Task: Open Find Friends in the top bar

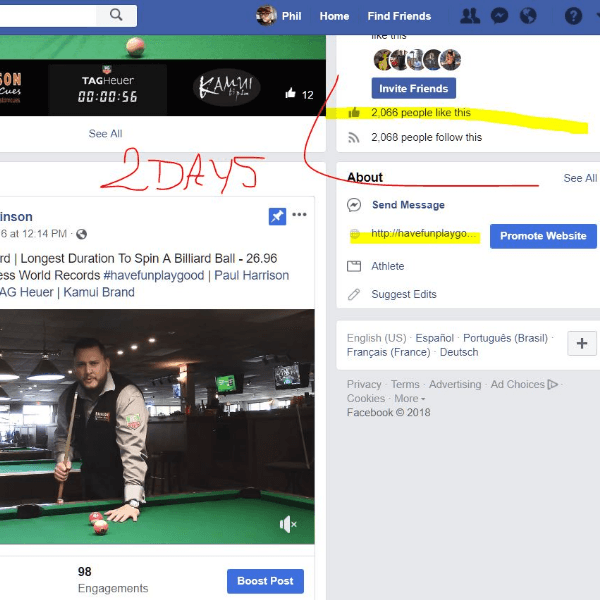Action: [399, 16]
